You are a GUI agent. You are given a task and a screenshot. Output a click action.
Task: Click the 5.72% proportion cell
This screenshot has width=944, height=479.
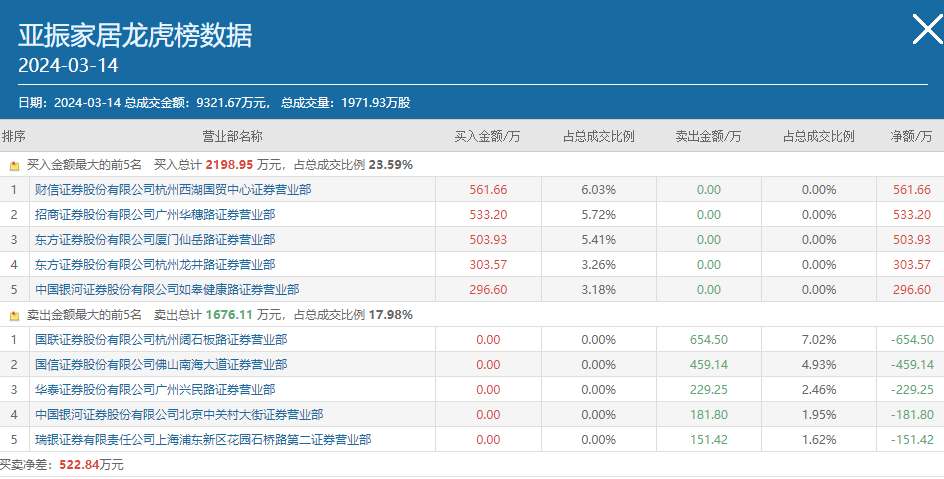[598, 215]
